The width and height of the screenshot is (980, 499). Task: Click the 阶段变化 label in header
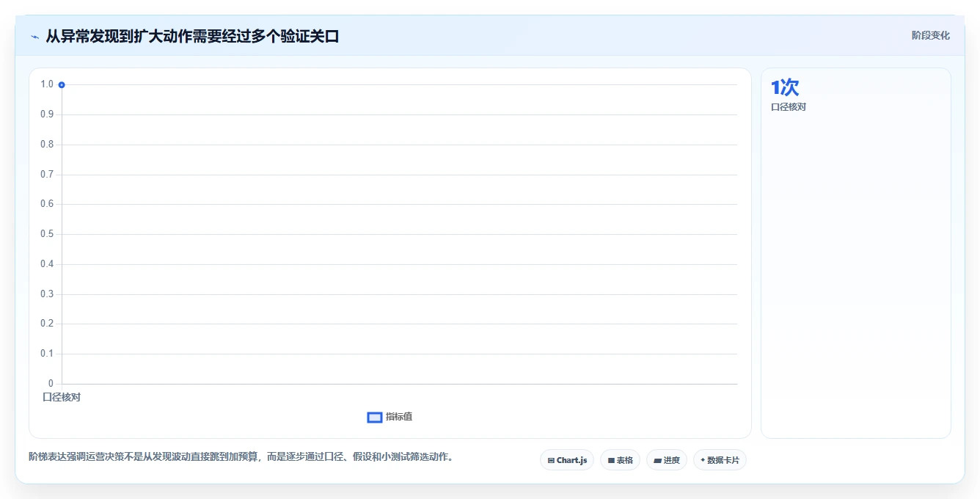click(931, 35)
